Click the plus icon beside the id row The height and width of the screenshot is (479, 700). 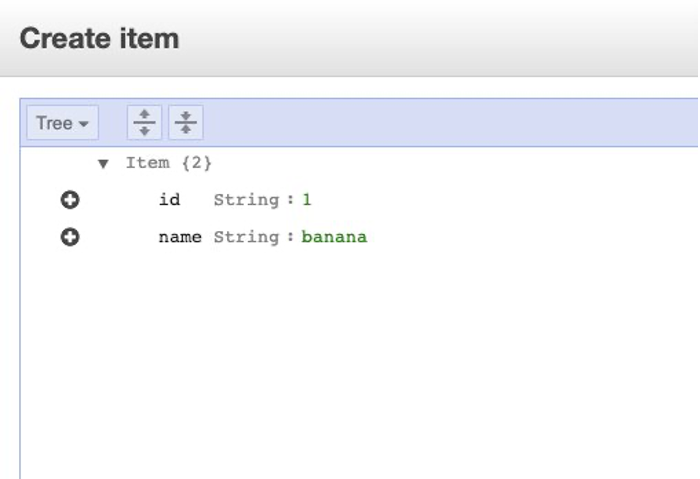[70, 200]
